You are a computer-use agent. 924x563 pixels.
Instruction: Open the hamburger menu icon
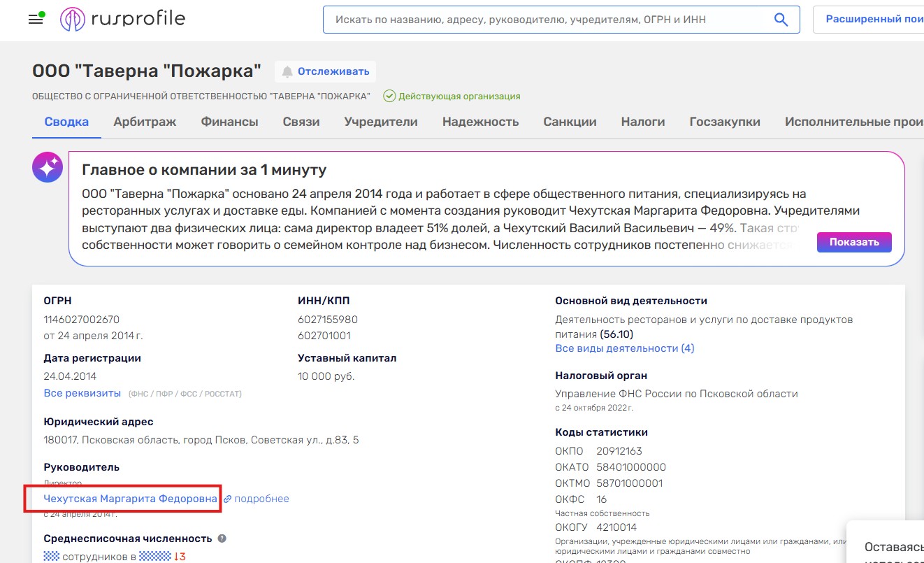click(36, 19)
